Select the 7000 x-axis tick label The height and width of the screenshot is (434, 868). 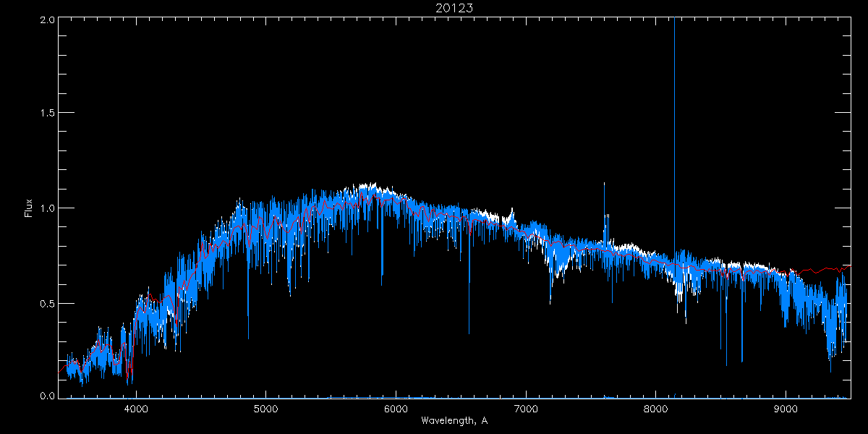pos(526,408)
